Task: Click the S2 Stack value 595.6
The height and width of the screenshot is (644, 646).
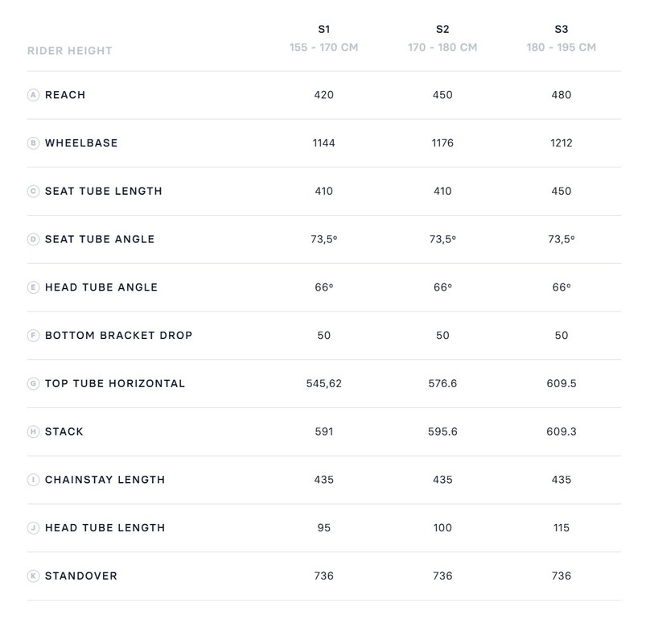Action: coord(442,431)
